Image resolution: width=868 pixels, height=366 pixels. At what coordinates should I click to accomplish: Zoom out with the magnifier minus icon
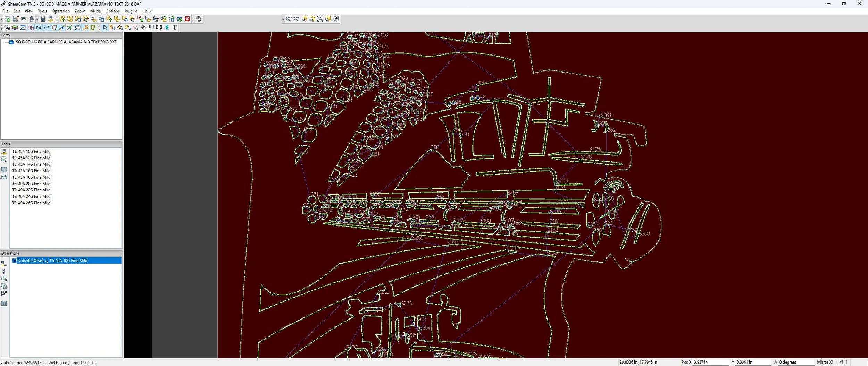coord(297,19)
